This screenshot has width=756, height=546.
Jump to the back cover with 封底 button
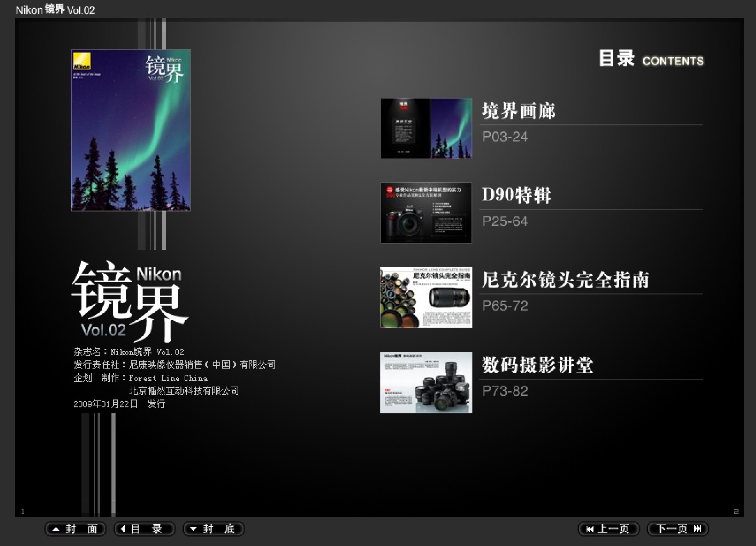[x=214, y=529]
